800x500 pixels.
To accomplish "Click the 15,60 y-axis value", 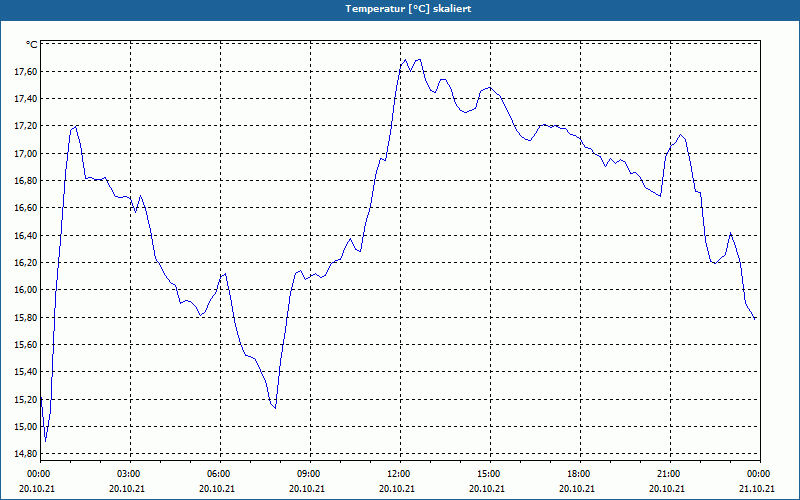I will [26, 345].
